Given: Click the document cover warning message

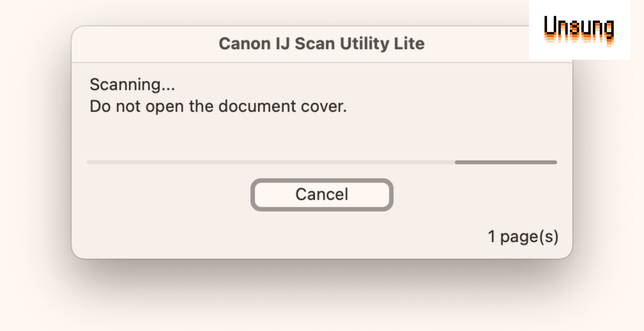Looking at the screenshot, I should point(218,107).
